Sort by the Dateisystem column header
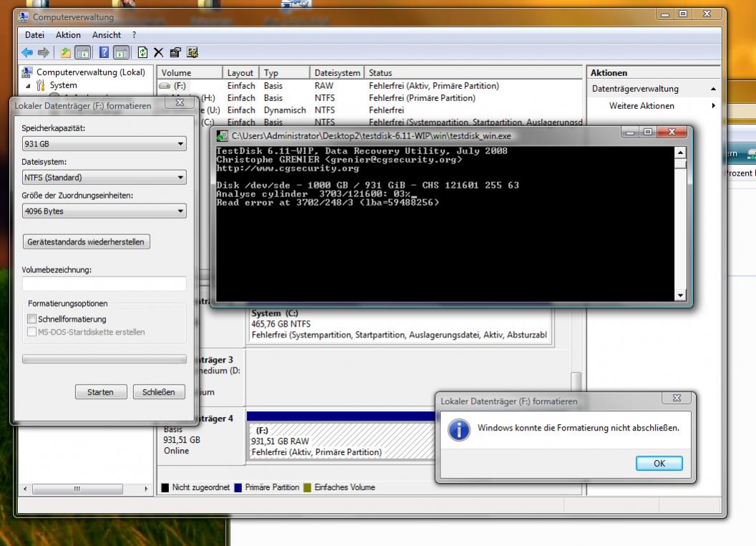The image size is (756, 546). pos(337,73)
